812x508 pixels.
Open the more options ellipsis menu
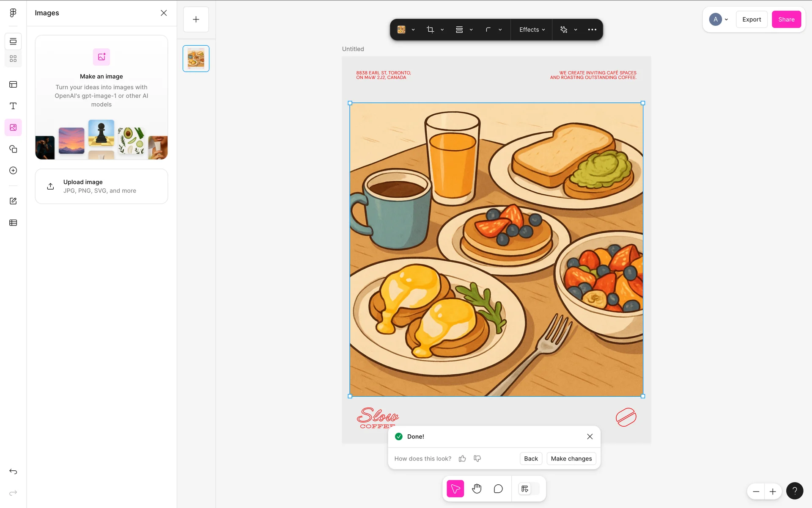pos(592,30)
